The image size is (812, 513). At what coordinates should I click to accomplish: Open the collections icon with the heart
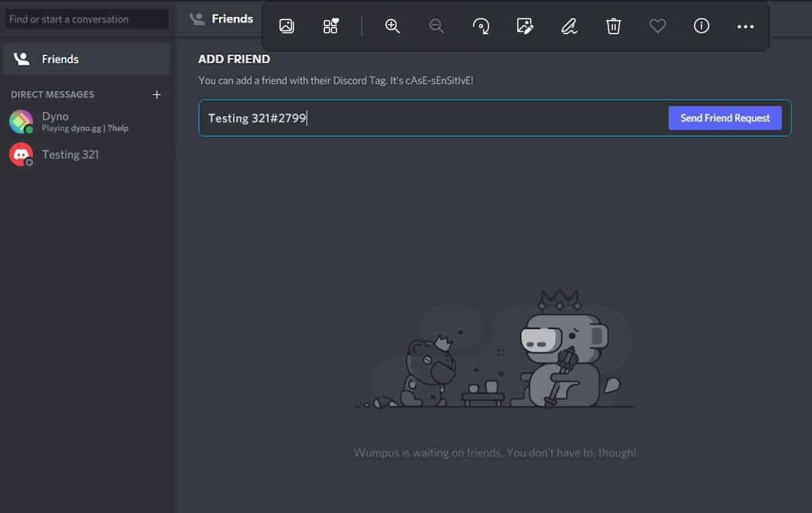tap(331, 26)
